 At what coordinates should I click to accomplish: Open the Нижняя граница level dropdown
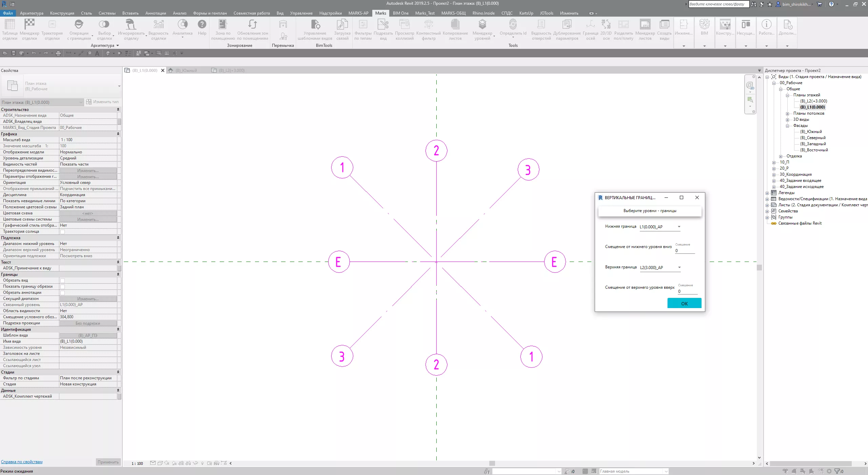[x=660, y=227]
